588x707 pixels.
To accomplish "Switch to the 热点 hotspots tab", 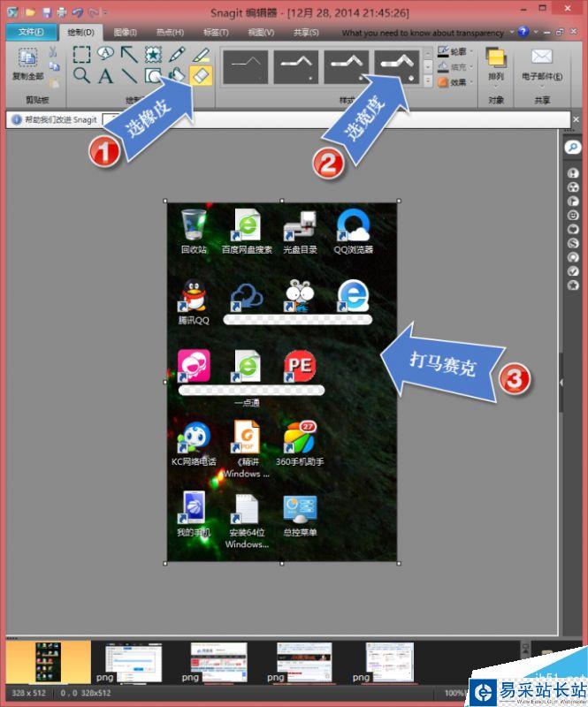I will pyautogui.click(x=170, y=33).
